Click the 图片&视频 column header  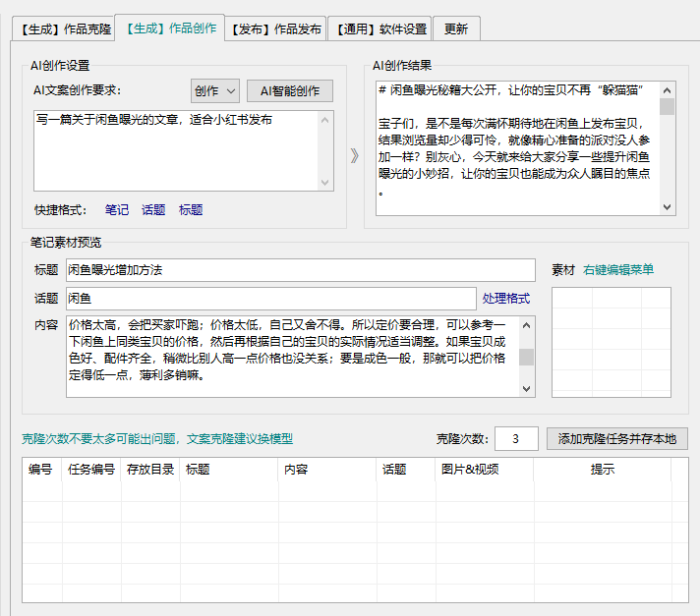click(484, 470)
